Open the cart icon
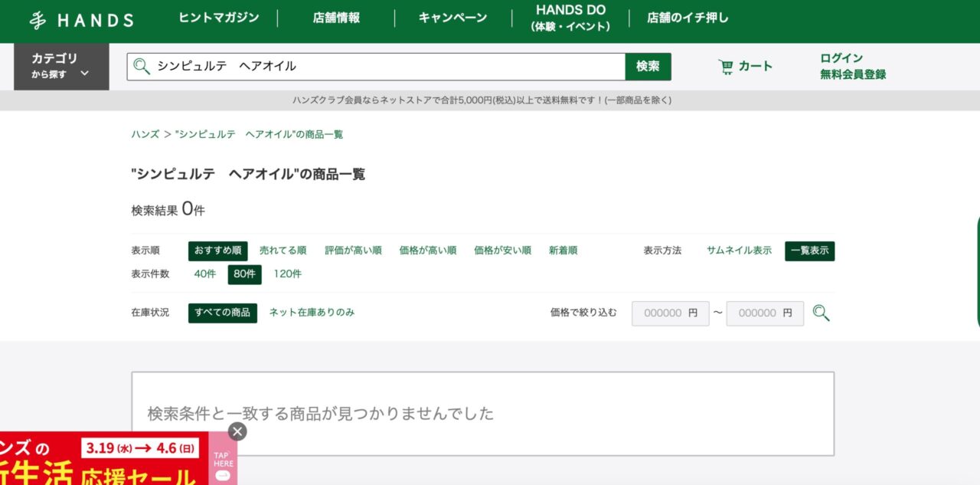 pyautogui.click(x=726, y=67)
